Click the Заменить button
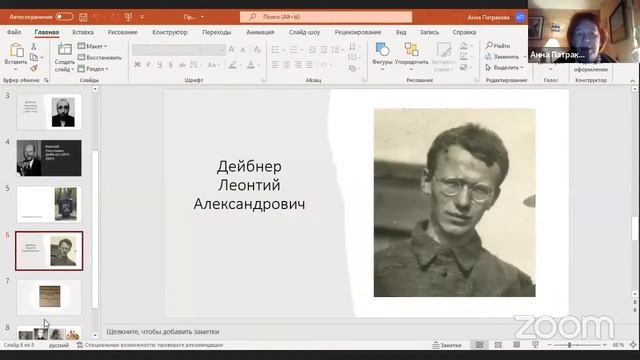The image size is (640, 360). click(x=502, y=57)
